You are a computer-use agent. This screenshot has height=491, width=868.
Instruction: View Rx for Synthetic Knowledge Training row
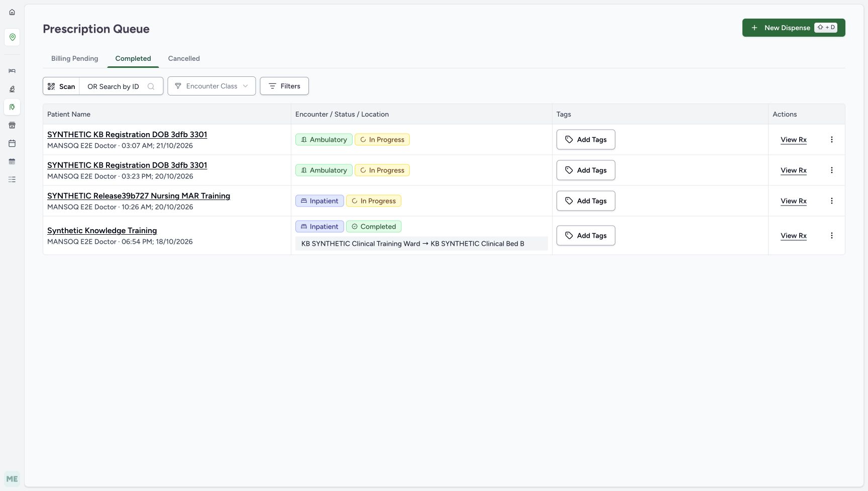(x=794, y=236)
